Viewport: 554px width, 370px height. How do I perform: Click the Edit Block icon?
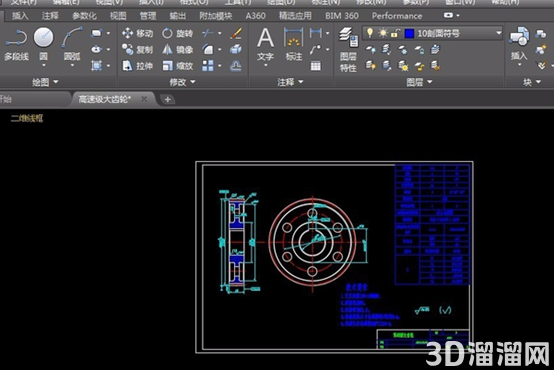click(541, 49)
